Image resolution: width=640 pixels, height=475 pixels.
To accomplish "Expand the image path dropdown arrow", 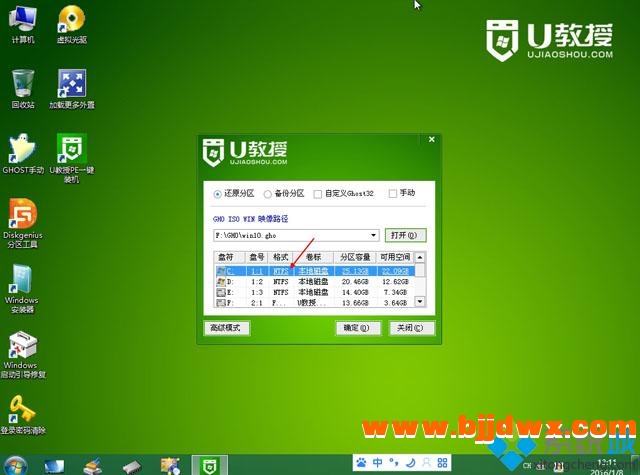I will click(373, 235).
